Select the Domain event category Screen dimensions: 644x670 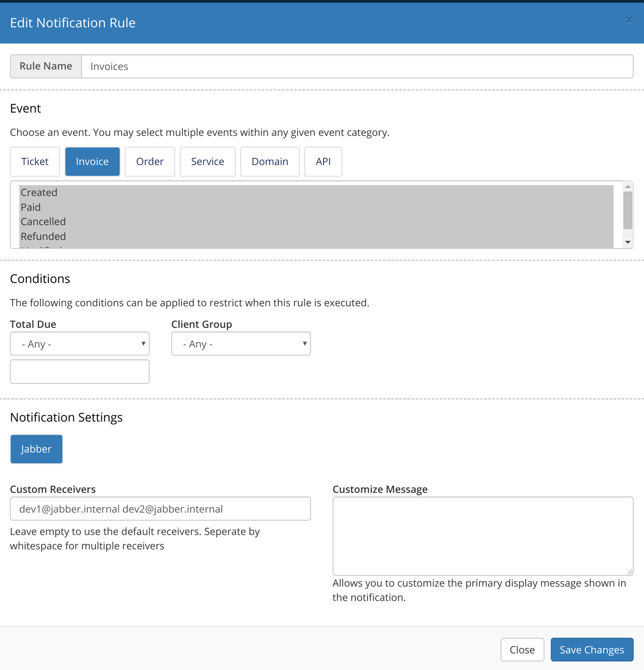269,161
